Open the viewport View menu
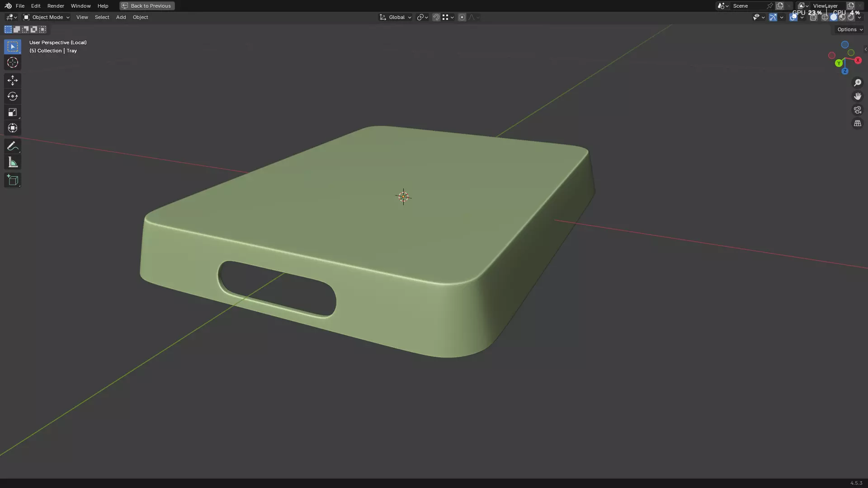The height and width of the screenshot is (488, 868). point(82,17)
